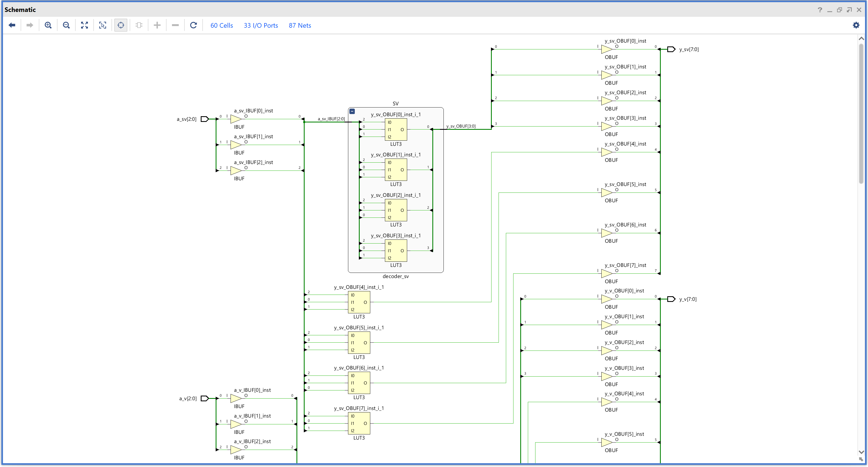Select the a_sv[2:0] input port
868x467 pixels.
click(x=205, y=119)
